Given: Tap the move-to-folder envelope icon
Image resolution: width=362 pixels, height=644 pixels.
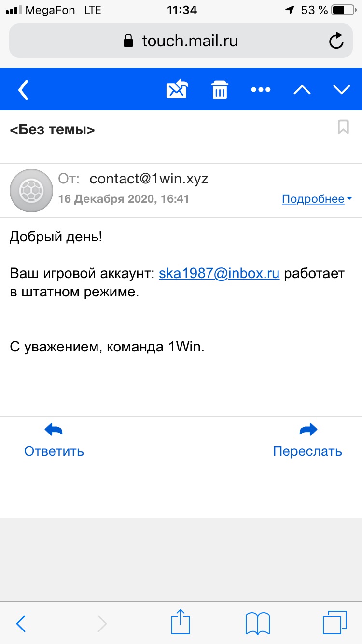Looking at the screenshot, I should (177, 89).
